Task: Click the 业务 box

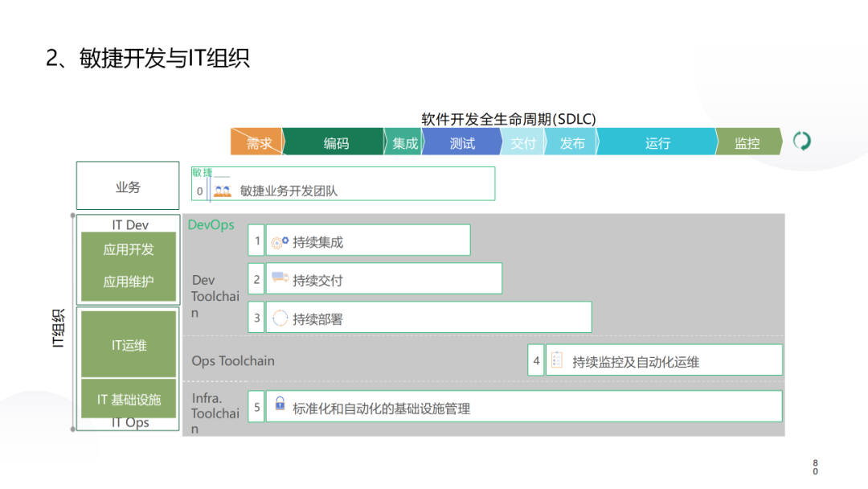Action: pyautogui.click(x=128, y=186)
